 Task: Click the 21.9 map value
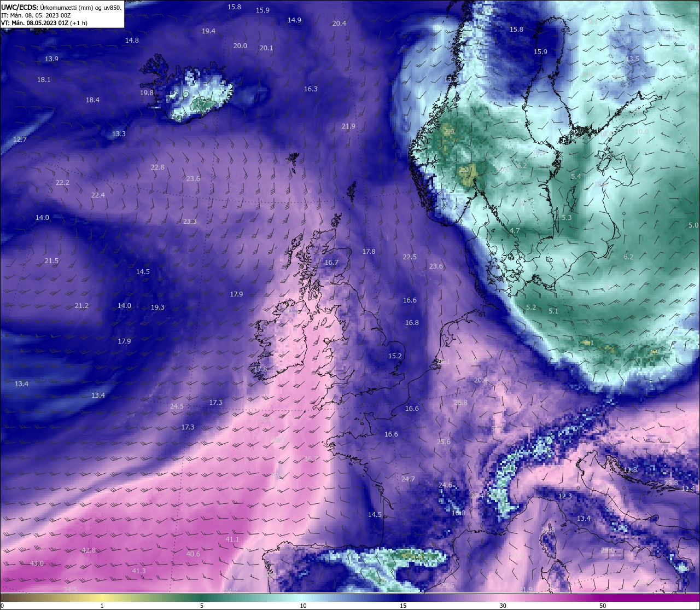(348, 126)
